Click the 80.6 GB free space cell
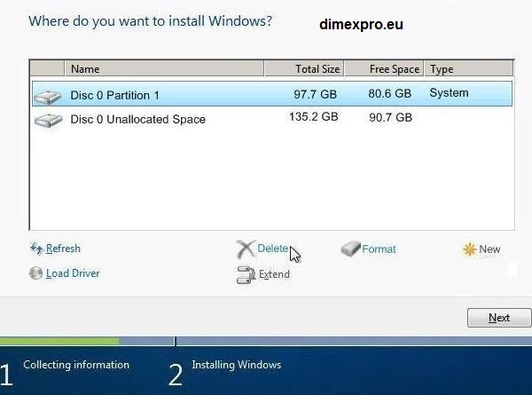Viewport: 532px width, 395px height. 390,93
